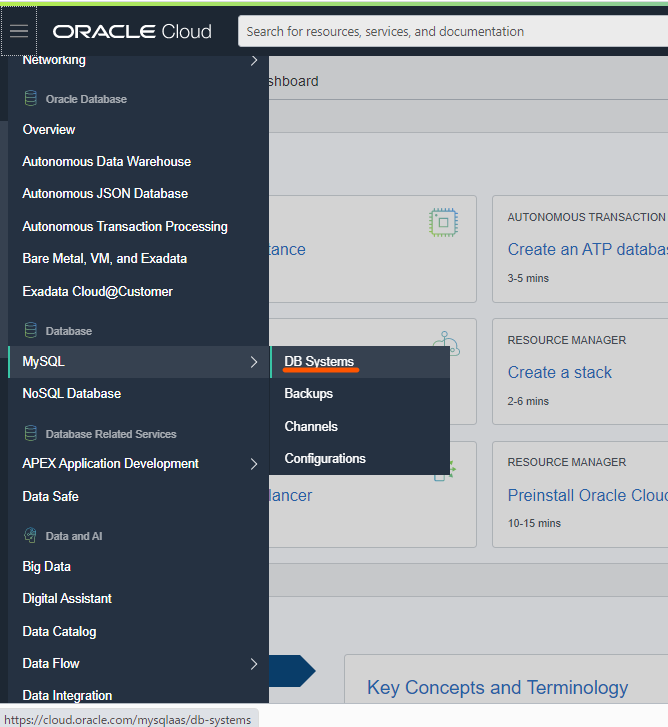Click the AUTONOMOUS TRANSACTION card heading
The image size is (668, 727).
[x=586, y=217]
